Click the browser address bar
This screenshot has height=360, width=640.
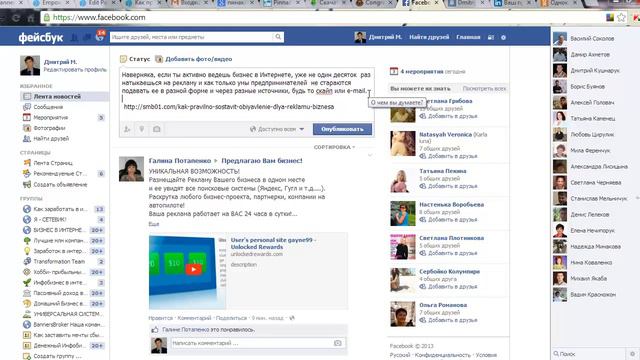(x=322, y=18)
